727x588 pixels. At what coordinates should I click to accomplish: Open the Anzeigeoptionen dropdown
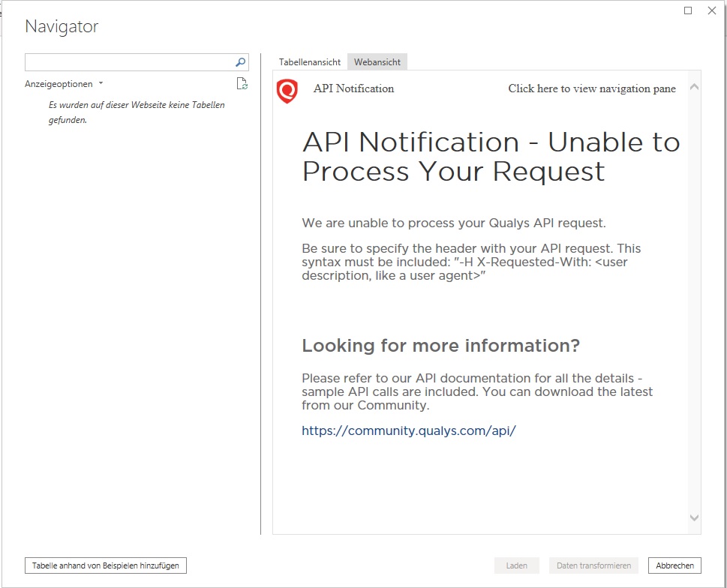click(64, 84)
